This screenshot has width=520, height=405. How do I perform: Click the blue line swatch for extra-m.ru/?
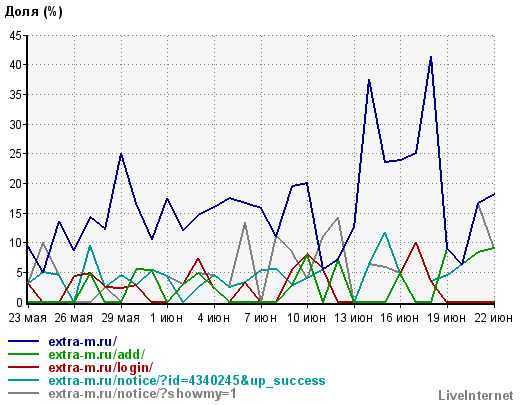point(24,341)
